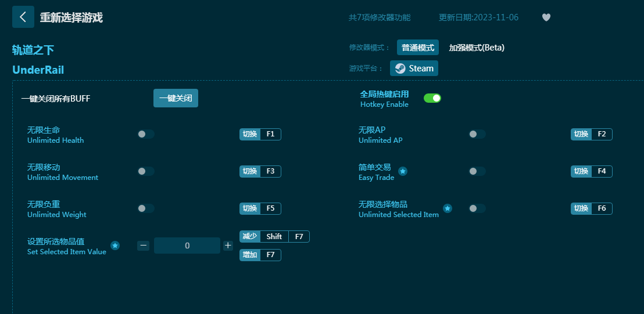The height and width of the screenshot is (314, 644).
Task: Click the item value input field
Action: (187, 246)
